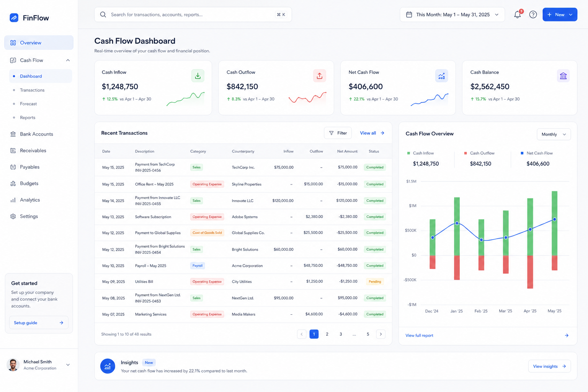The width and height of the screenshot is (588, 392).
Task: Click Settings gear sidebar icon
Action: [x=13, y=216]
